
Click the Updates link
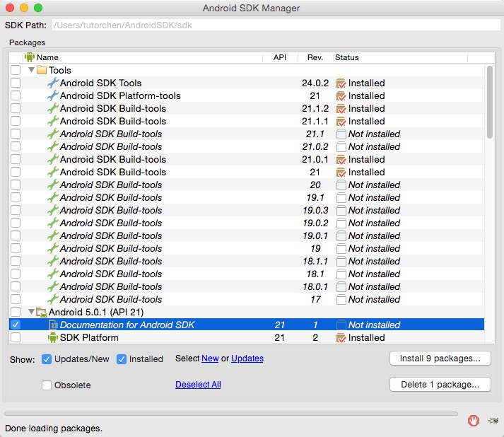pos(247,359)
